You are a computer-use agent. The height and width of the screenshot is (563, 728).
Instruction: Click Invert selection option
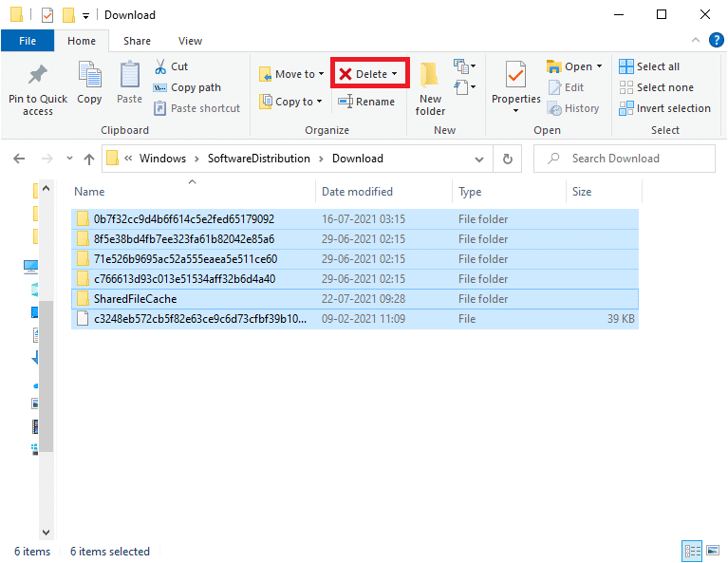[664, 108]
